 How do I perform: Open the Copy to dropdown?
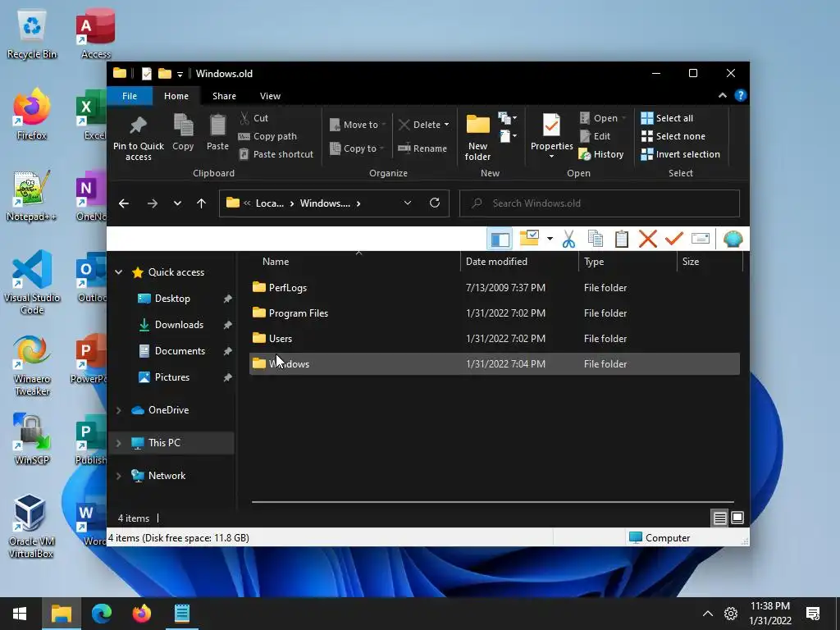point(357,148)
